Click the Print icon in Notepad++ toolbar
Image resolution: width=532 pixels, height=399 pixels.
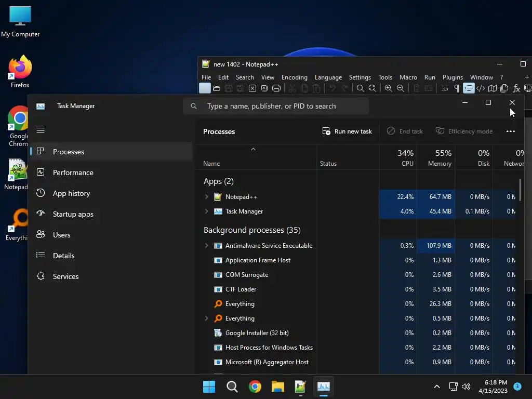(276, 88)
